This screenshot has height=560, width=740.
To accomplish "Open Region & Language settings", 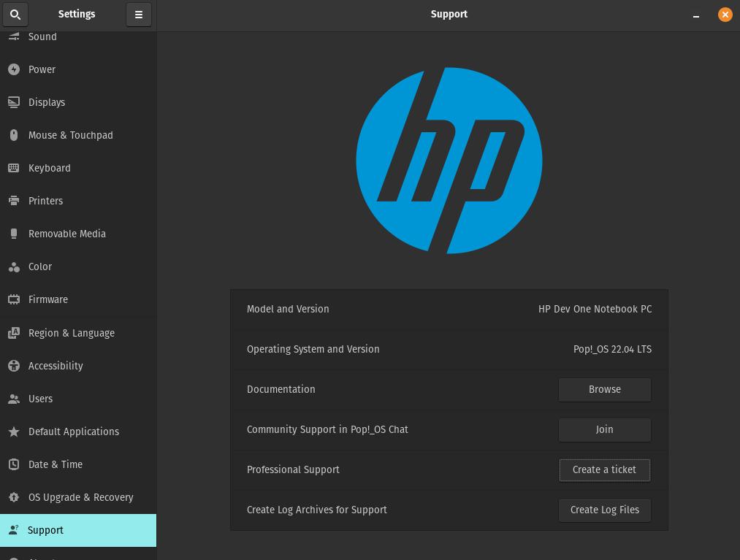I will (x=78, y=333).
